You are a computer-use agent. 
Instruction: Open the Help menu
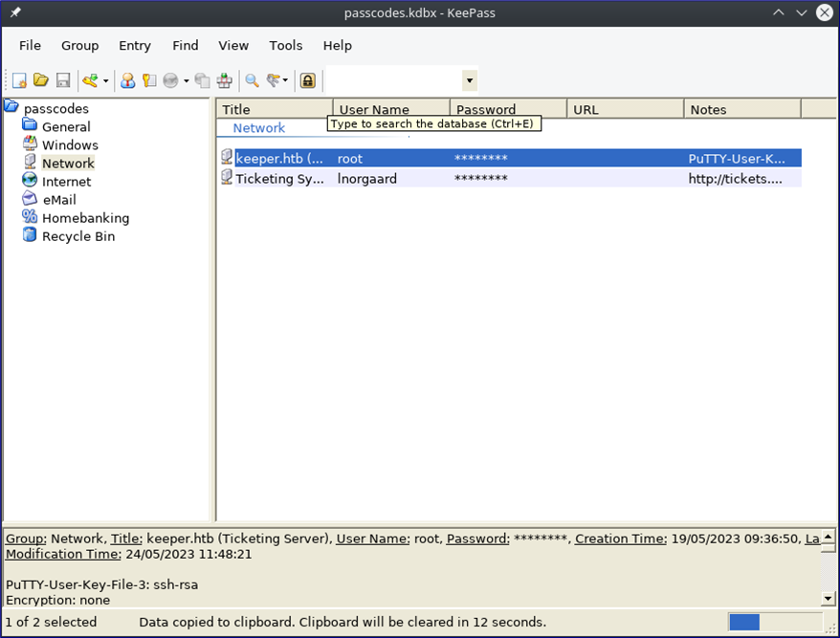click(338, 46)
